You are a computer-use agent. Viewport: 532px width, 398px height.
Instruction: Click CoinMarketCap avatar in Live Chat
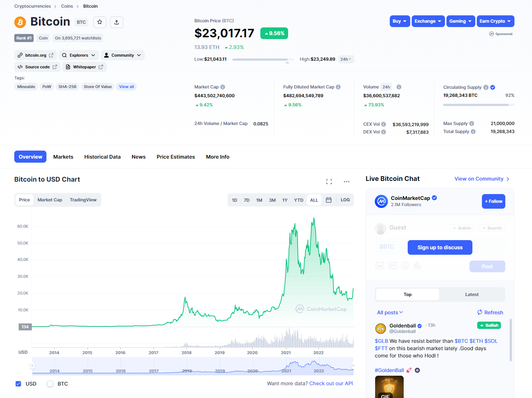(381, 201)
